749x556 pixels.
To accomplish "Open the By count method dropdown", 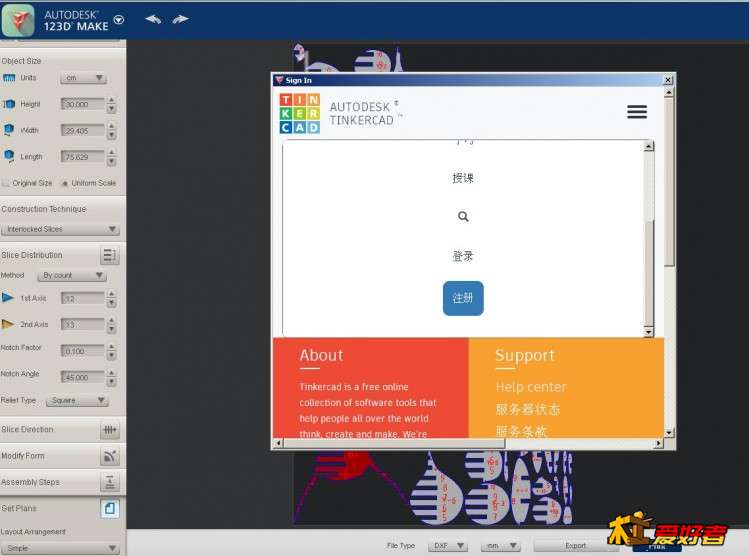I will point(72,276).
